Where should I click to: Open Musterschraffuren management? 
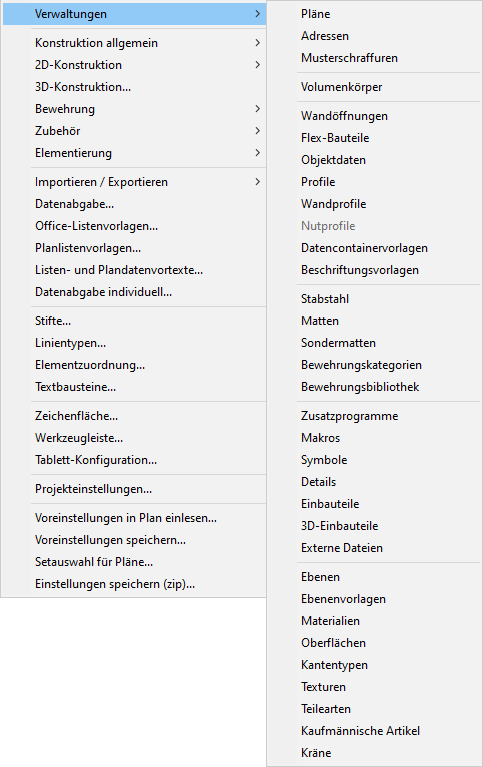[374, 58]
